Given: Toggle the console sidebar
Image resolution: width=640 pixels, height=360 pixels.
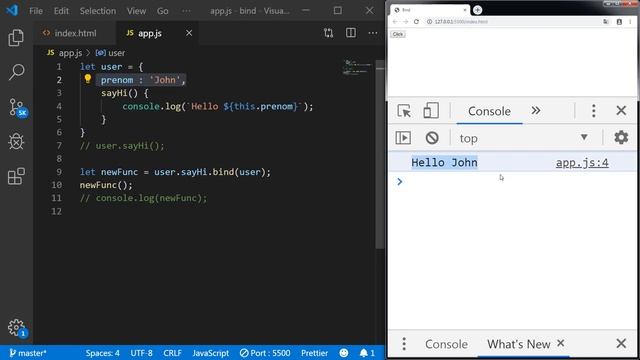Looking at the screenshot, I should (403, 138).
